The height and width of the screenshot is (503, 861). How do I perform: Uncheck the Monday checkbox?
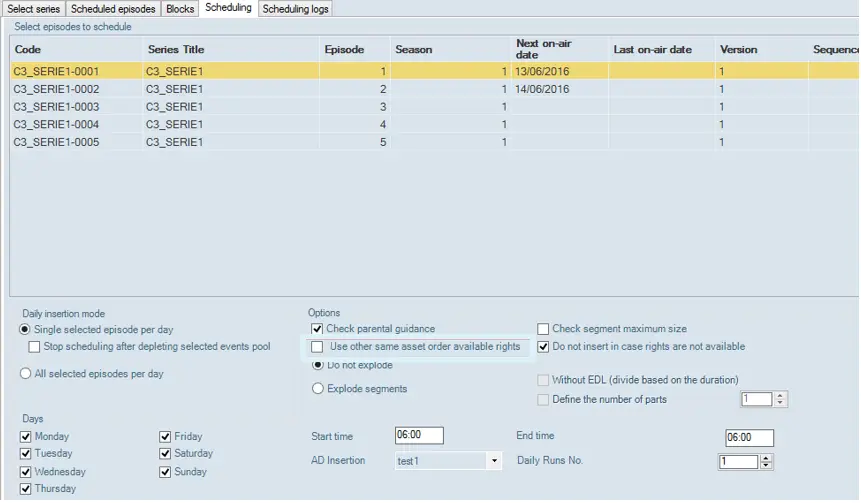tap(26, 437)
